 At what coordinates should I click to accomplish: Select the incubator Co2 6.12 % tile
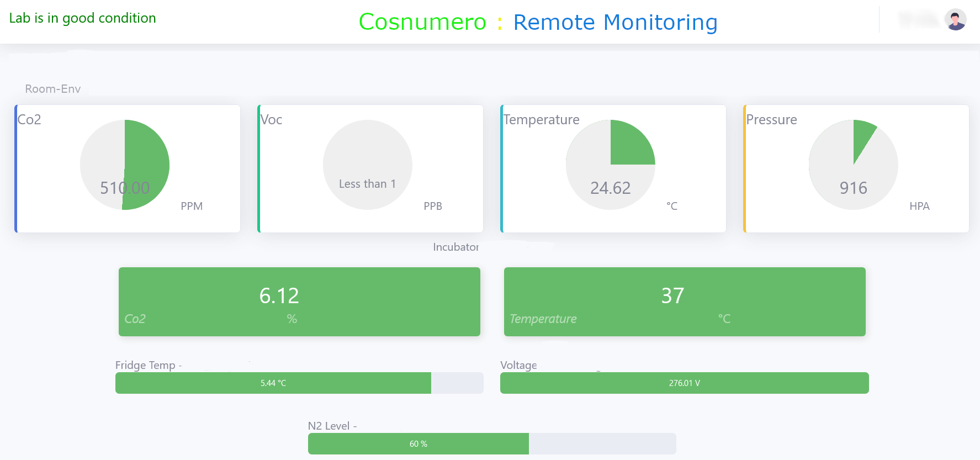pyautogui.click(x=299, y=302)
